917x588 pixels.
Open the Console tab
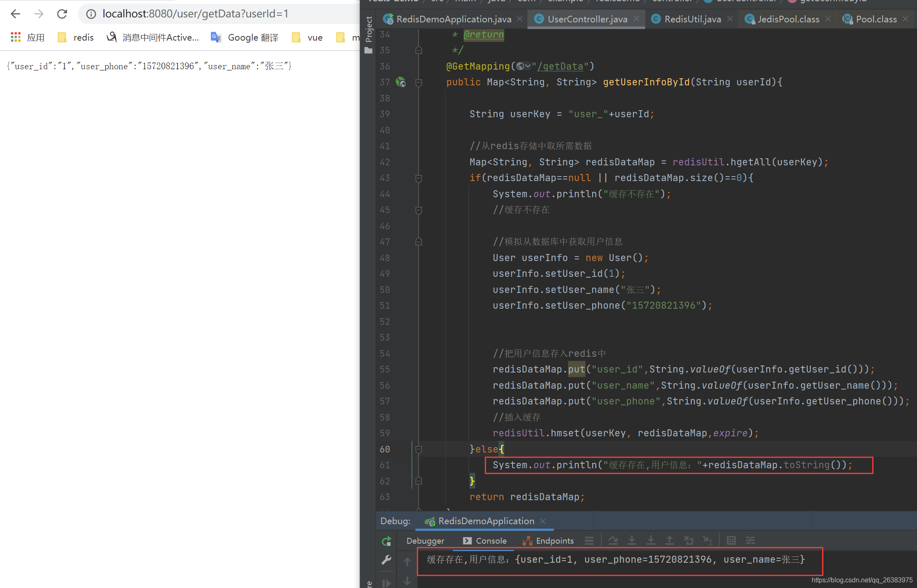click(x=485, y=541)
